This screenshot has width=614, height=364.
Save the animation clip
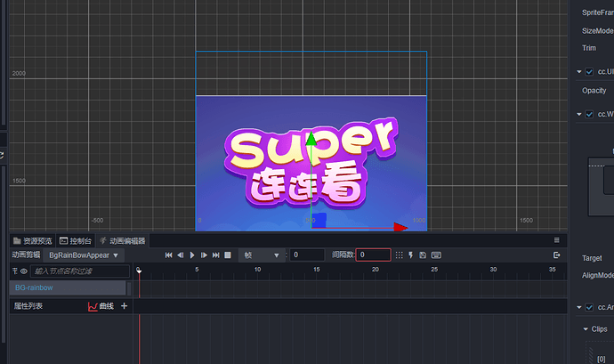click(423, 255)
